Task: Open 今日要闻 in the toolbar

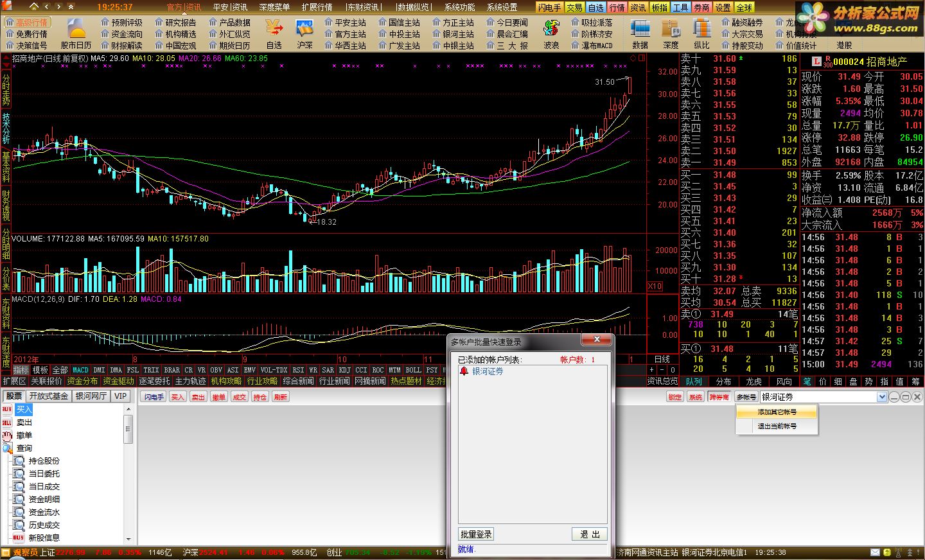Action: [x=507, y=22]
